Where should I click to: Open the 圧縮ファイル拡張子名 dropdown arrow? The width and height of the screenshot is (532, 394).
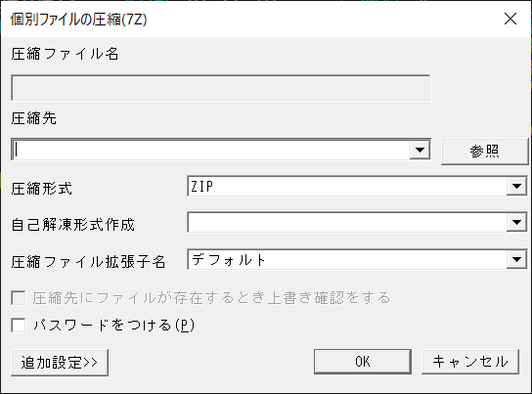516,260
